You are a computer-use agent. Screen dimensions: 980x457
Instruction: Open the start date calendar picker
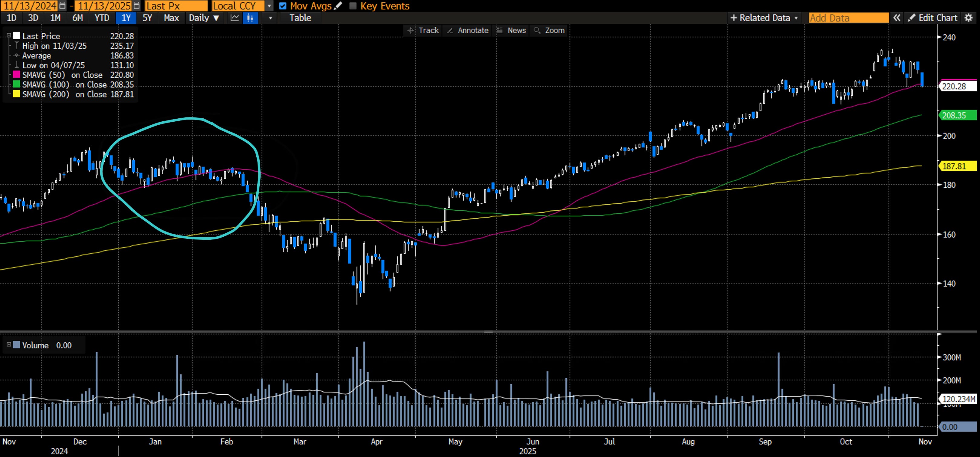pos(63,6)
